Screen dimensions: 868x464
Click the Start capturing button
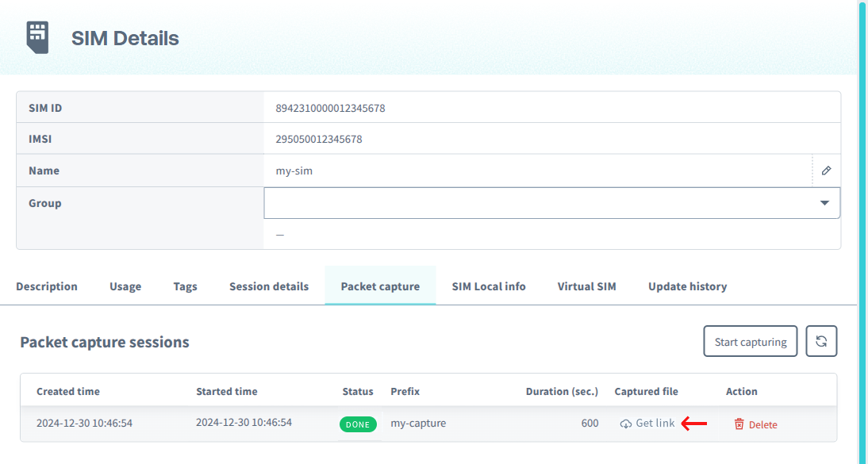point(750,340)
